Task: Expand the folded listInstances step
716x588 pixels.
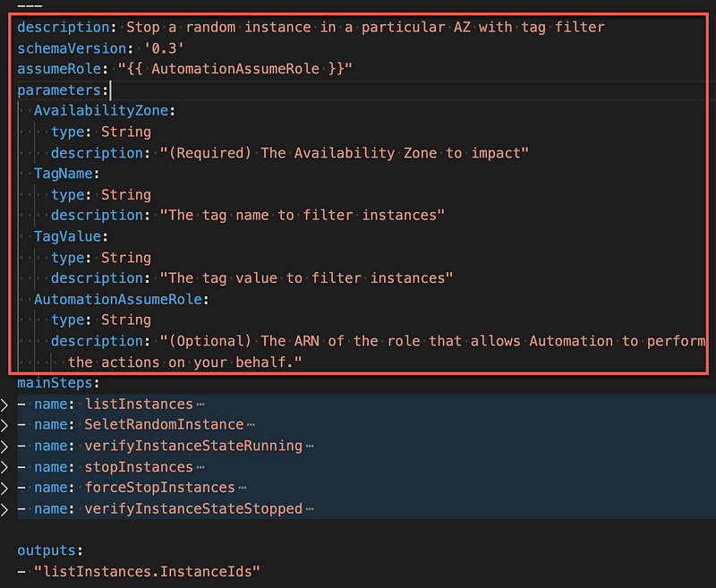Action: click(x=4, y=405)
